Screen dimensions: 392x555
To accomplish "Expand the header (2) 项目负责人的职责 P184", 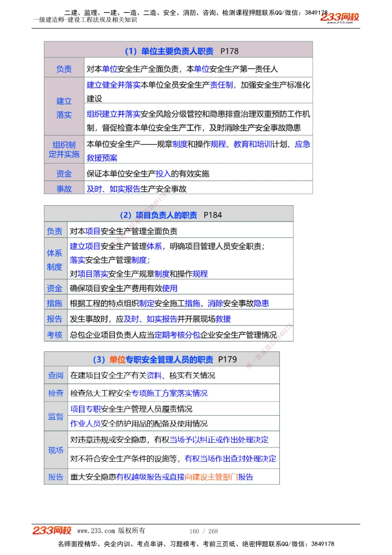I will (171, 215).
